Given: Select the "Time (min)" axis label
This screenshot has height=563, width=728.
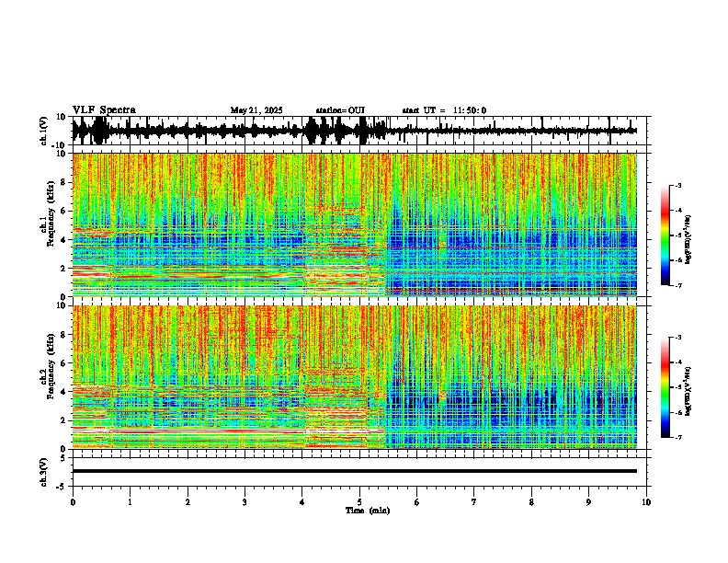Looking at the screenshot, I should click(x=368, y=511).
